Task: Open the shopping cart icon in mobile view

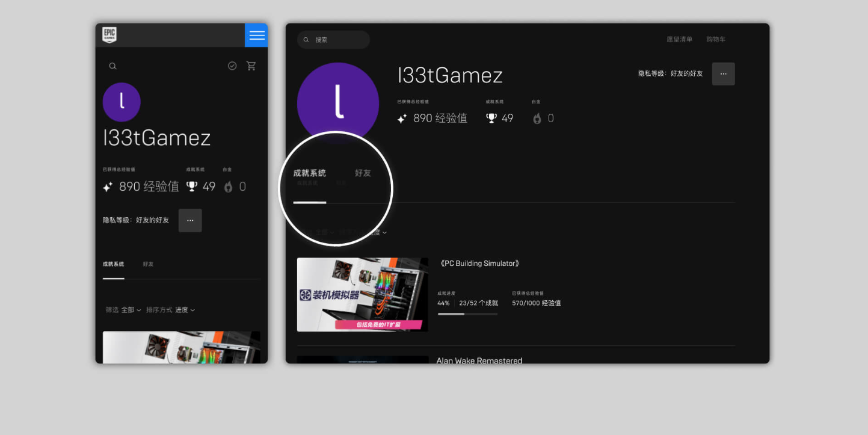Action: click(251, 66)
